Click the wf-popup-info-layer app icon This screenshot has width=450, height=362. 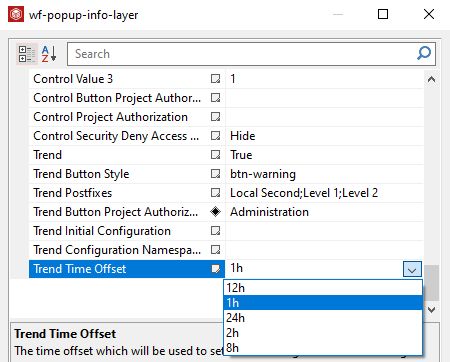[16, 14]
